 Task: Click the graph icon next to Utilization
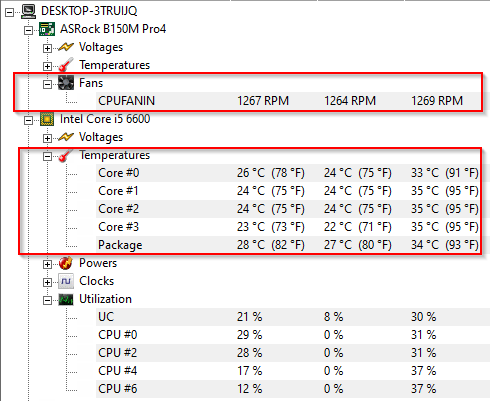(x=66, y=299)
